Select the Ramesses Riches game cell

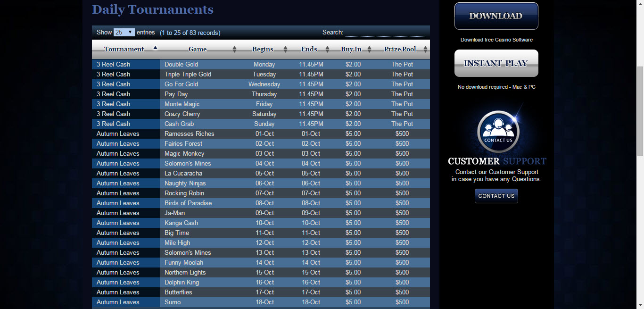[x=199, y=134]
